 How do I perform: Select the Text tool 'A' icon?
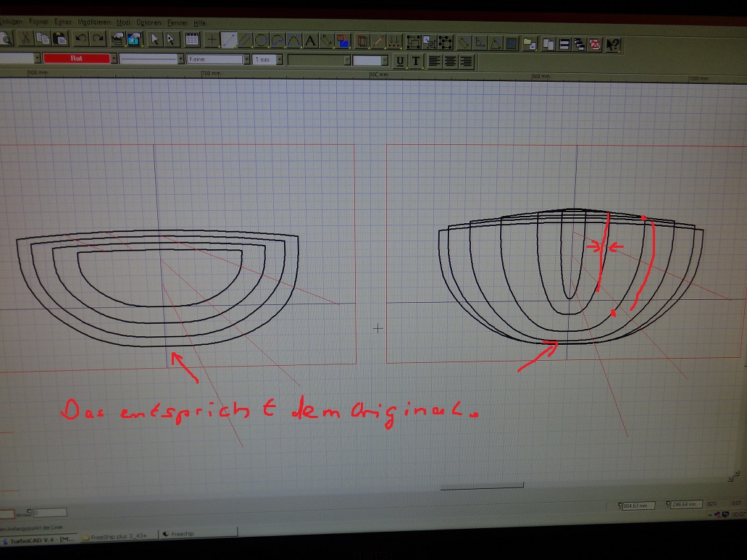(310, 41)
